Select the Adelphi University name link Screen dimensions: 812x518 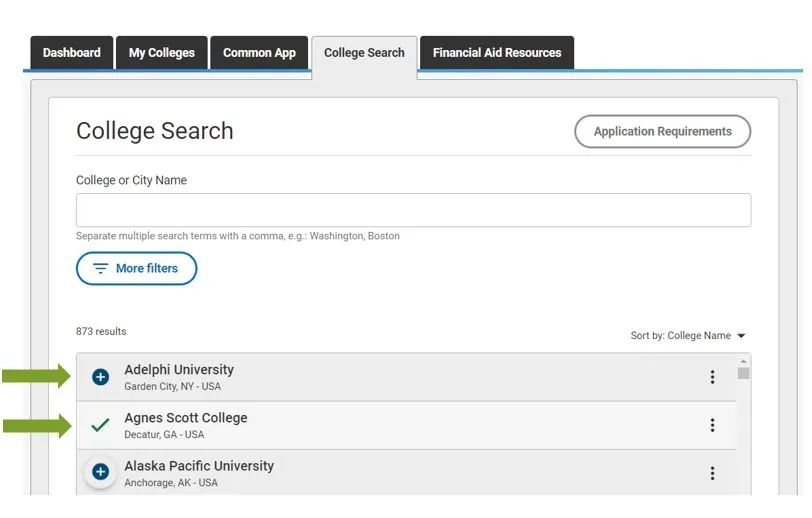coord(179,370)
